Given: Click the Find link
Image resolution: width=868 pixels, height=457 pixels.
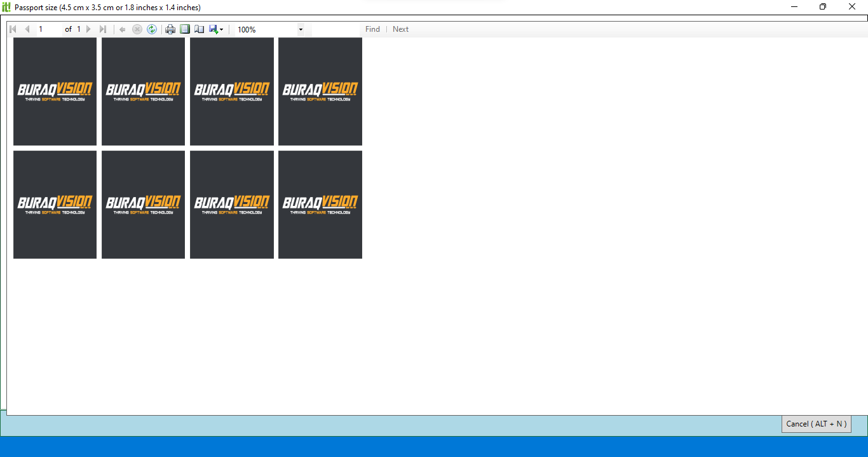Looking at the screenshot, I should 372,29.
